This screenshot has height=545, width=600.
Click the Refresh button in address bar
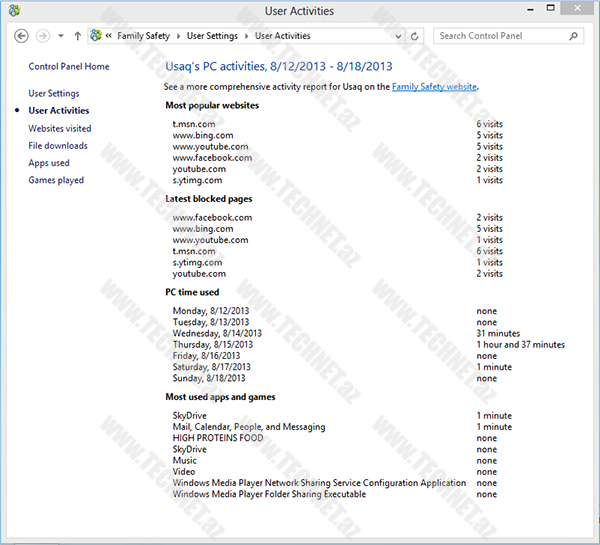tap(415, 36)
